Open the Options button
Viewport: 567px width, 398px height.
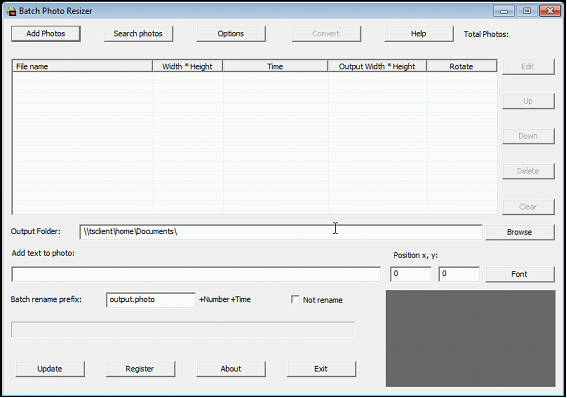[x=231, y=34]
